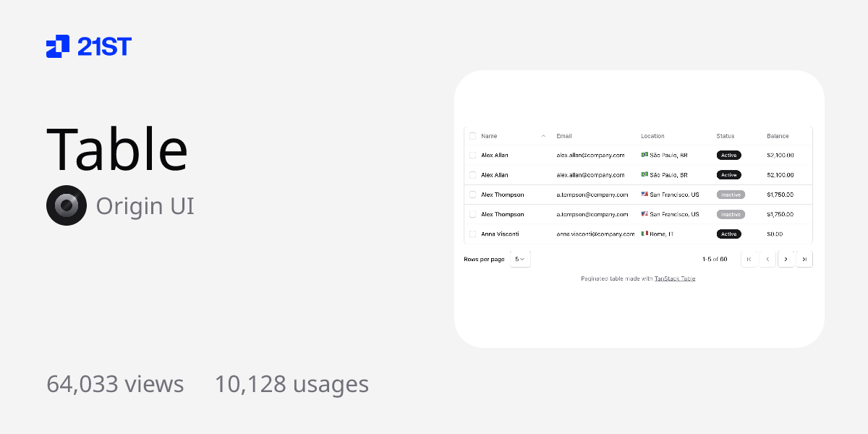Open the rows per page dropdown
This screenshot has width=868, height=434.
[x=520, y=259]
